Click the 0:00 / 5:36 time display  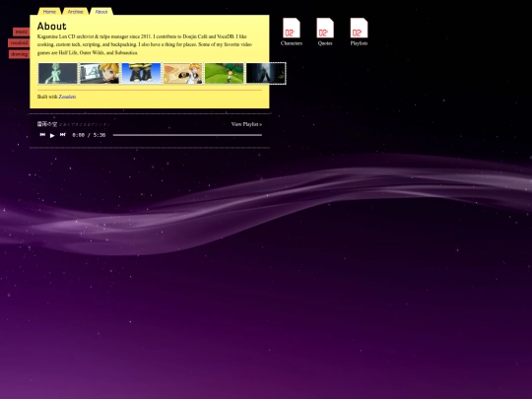(x=89, y=135)
